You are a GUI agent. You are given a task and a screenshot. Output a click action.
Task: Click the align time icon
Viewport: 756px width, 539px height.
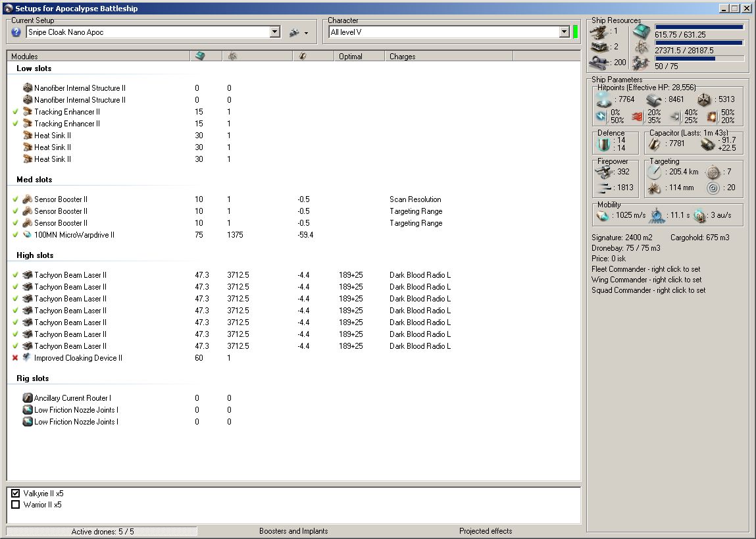click(656, 215)
